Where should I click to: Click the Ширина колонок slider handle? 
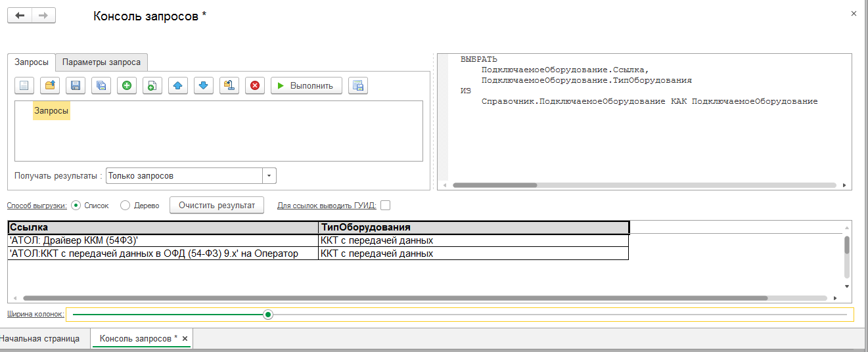tap(267, 315)
